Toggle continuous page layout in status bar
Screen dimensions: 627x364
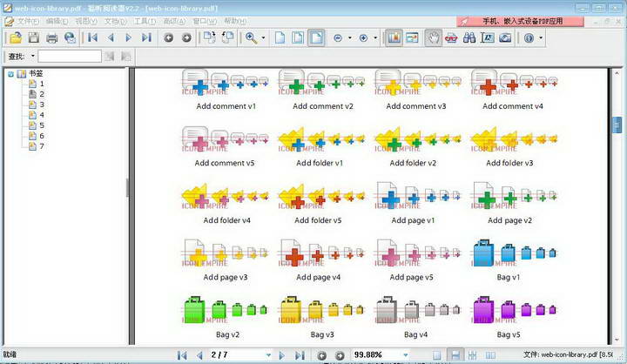click(x=455, y=354)
